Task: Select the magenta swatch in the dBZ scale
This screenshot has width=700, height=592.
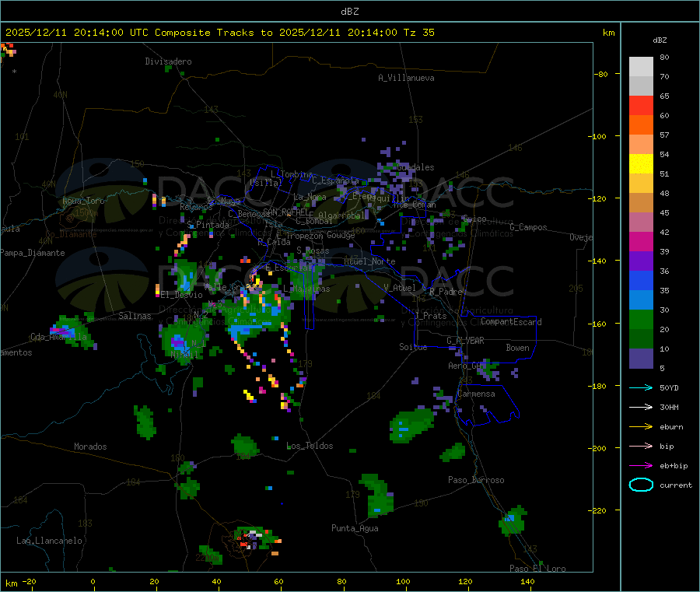Action: click(641, 241)
